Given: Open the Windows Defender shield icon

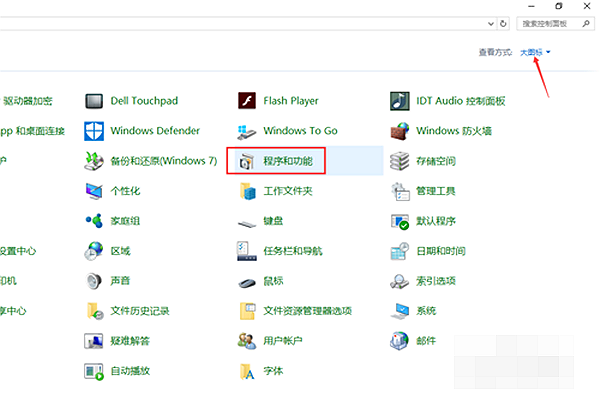Looking at the screenshot, I should 94,131.
